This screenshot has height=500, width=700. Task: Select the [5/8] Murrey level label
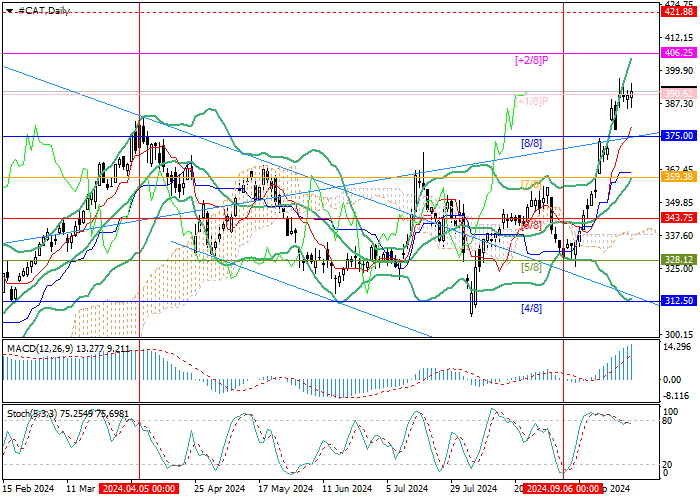coord(531,267)
